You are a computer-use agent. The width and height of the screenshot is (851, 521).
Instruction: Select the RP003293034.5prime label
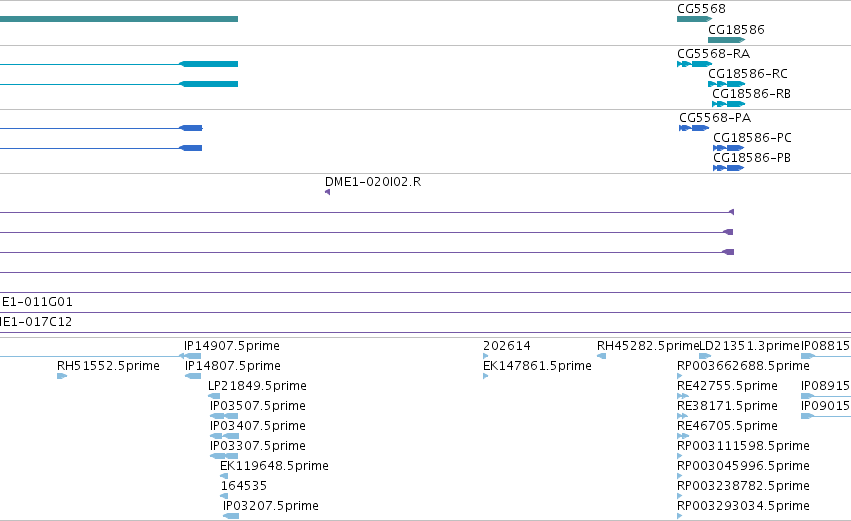(744, 506)
